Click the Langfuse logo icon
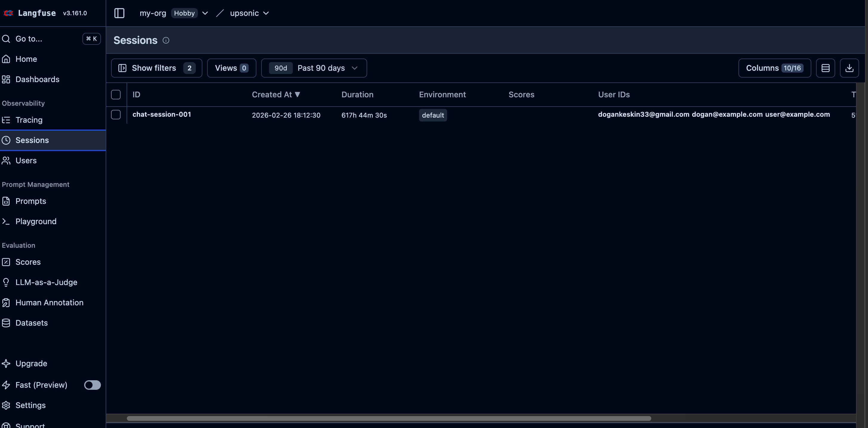 coord(8,13)
